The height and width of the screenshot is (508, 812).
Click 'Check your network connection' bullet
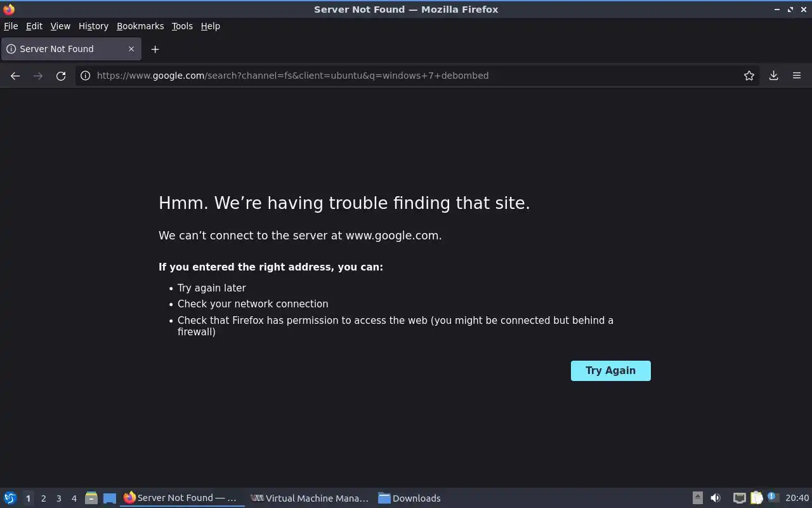253,304
